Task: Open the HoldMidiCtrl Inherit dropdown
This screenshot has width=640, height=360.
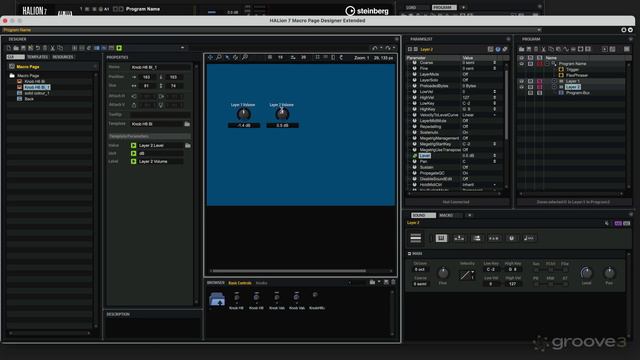Action: pyautogui.click(x=495, y=185)
